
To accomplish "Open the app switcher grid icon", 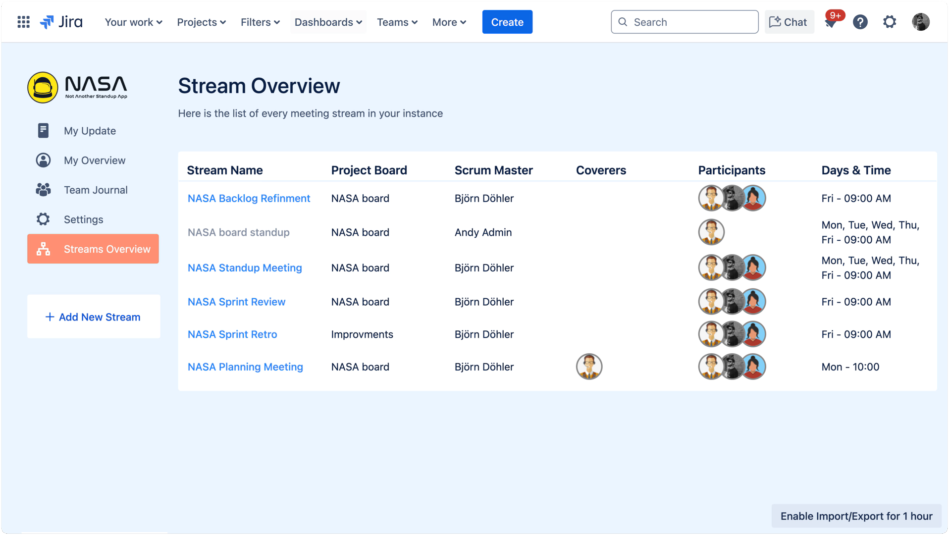I will pos(23,22).
